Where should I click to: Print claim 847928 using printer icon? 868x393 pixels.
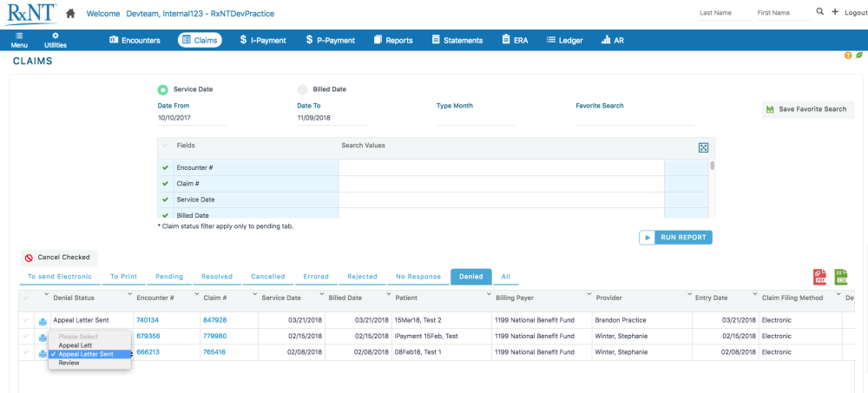(43, 322)
